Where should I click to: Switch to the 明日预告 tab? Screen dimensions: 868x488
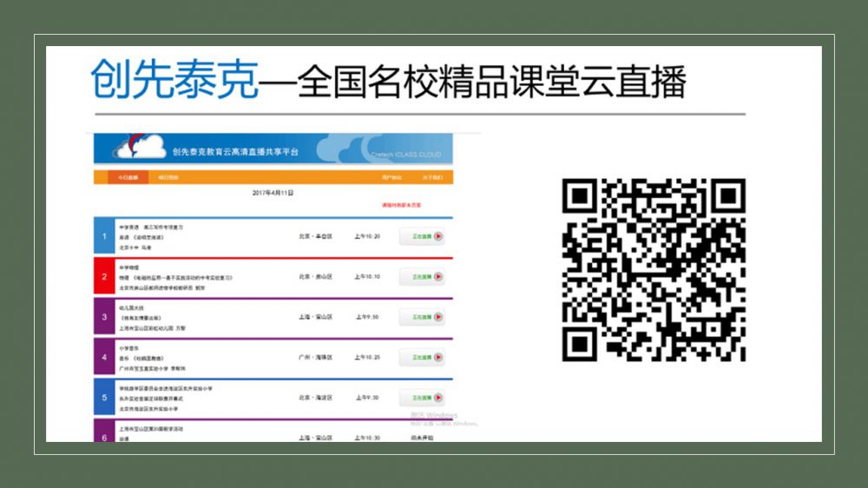pos(168,177)
